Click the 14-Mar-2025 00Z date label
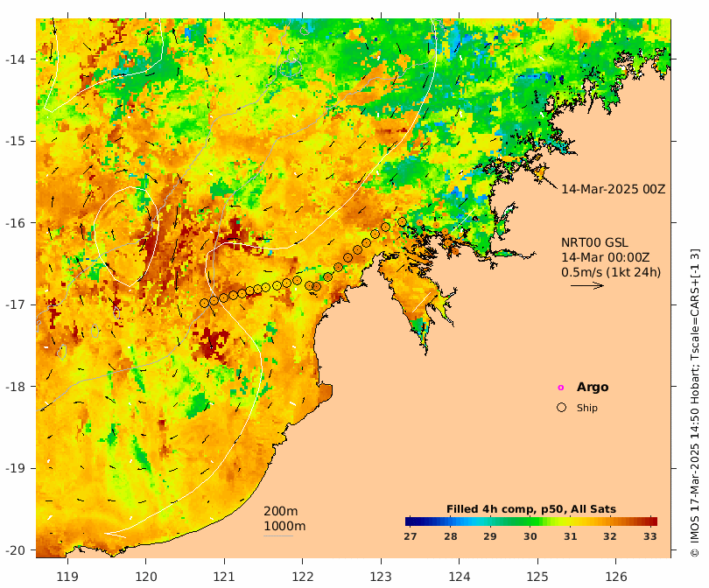Image resolution: width=709 pixels, height=588 pixels. pos(613,189)
